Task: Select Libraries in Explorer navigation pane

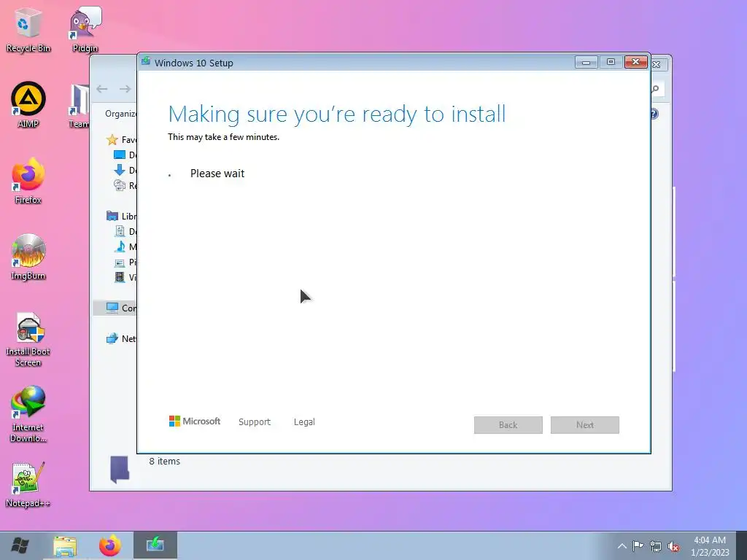Action: click(122, 216)
